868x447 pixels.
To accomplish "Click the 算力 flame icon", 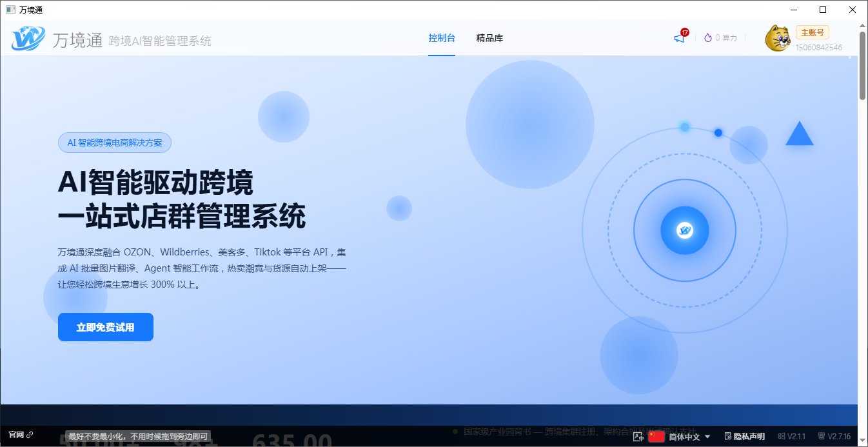I will 707,38.
